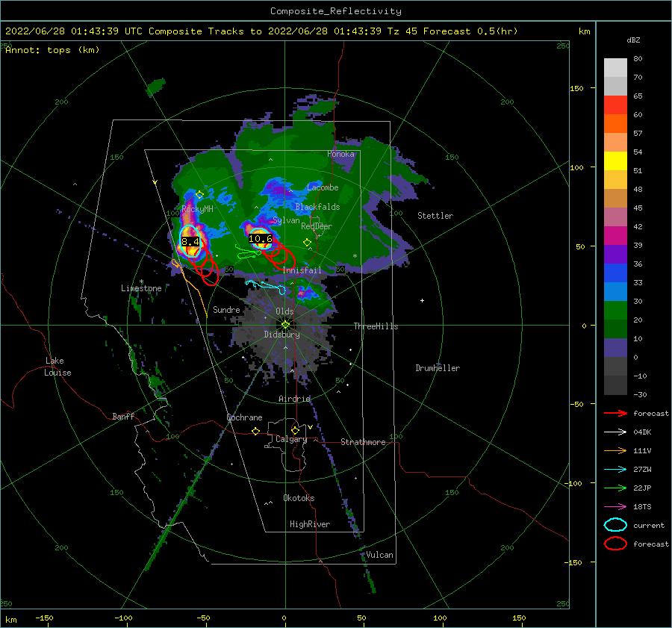This screenshot has width=672, height=628.
Task: Click the dBZ scale heading
Action: coord(633,40)
